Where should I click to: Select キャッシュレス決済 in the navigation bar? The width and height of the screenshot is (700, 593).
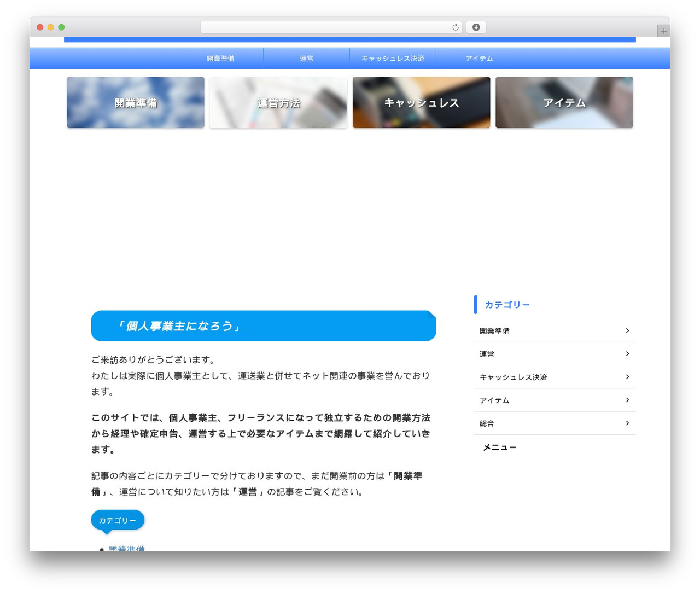(x=393, y=59)
